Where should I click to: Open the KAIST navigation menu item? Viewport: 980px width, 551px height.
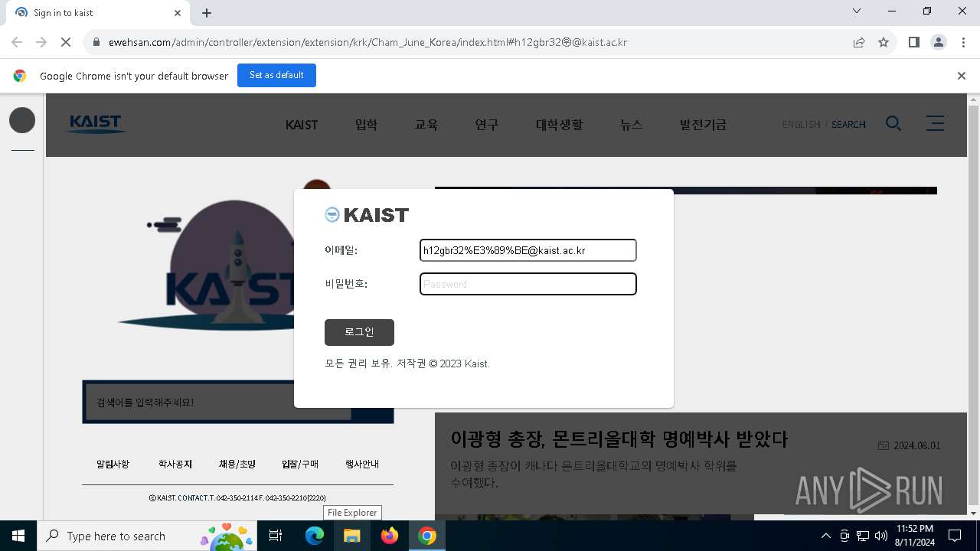pos(302,125)
